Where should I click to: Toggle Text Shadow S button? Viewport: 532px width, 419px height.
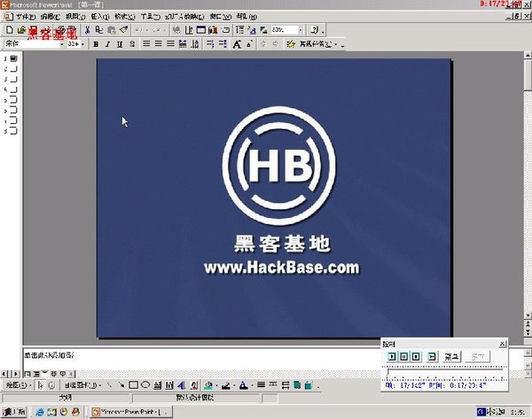pos(132,44)
